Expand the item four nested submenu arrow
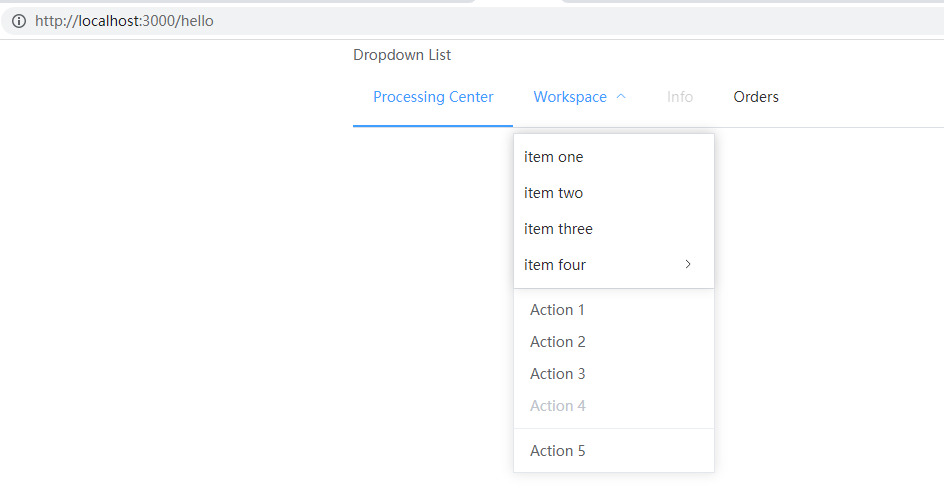 (688, 264)
